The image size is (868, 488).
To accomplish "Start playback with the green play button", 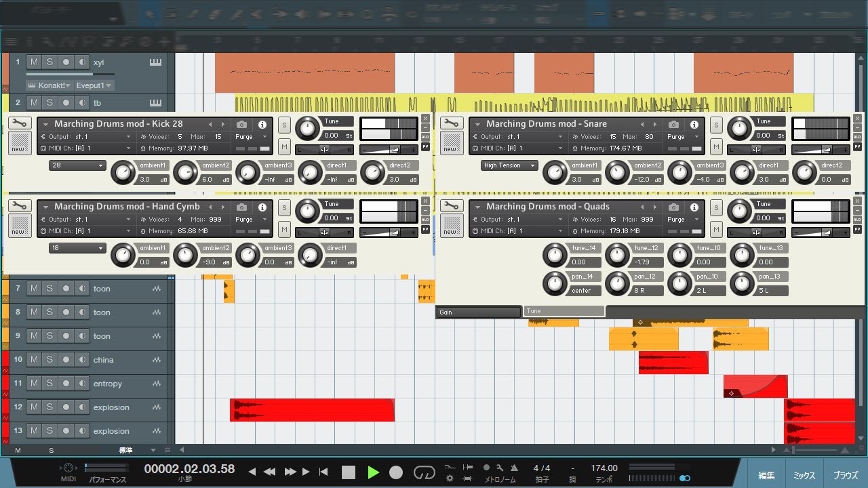I will click(x=373, y=472).
